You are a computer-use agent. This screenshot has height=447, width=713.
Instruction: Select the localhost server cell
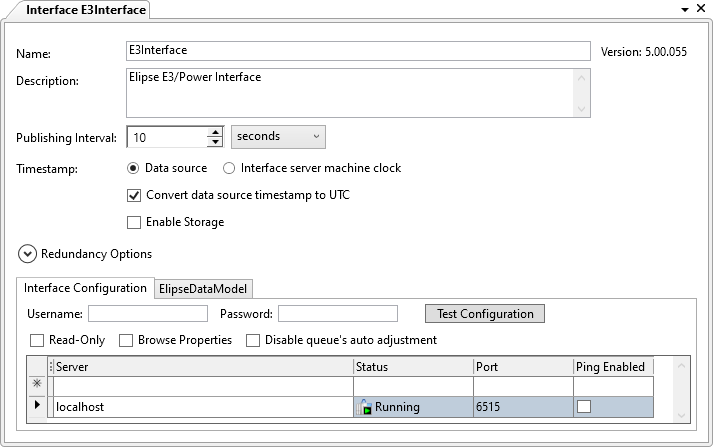click(203, 407)
